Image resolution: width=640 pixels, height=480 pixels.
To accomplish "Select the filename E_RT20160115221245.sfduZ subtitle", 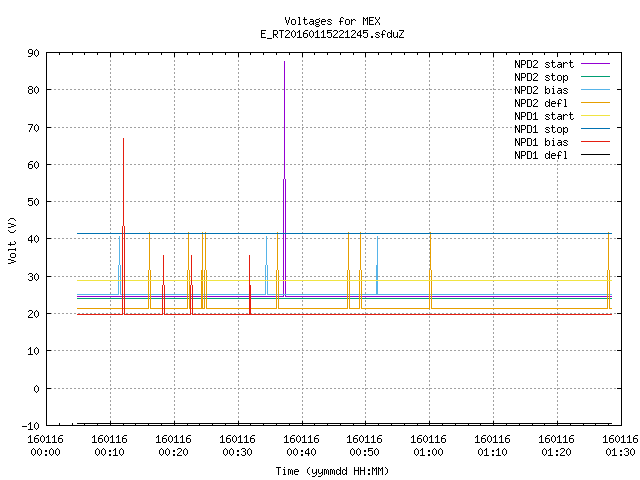I will pyautogui.click(x=332, y=34).
